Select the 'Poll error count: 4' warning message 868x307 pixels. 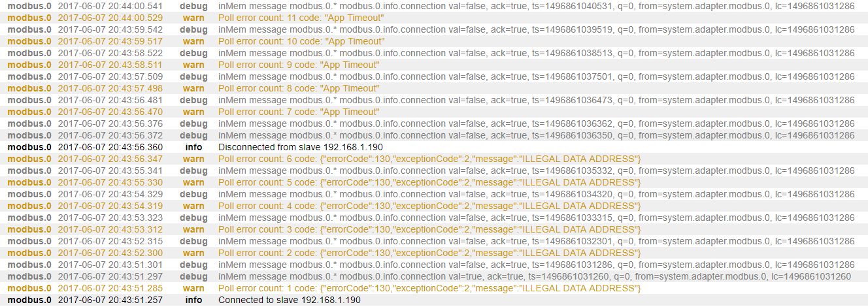pyautogui.click(x=429, y=206)
